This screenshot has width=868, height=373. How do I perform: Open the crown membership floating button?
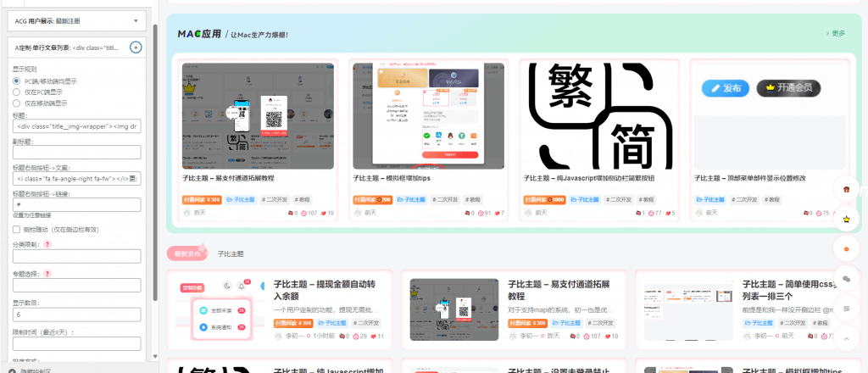click(x=846, y=220)
